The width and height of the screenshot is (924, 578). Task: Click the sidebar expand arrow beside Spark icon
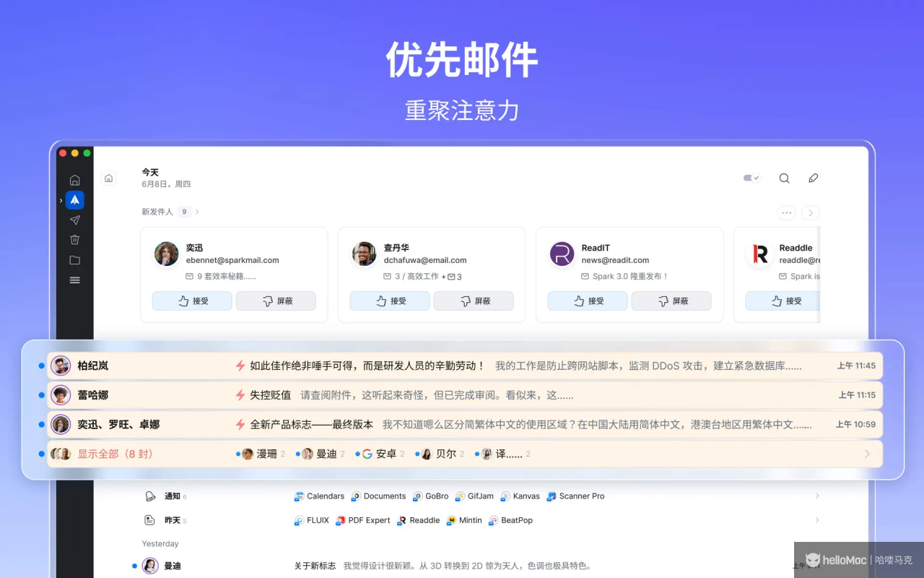click(61, 201)
